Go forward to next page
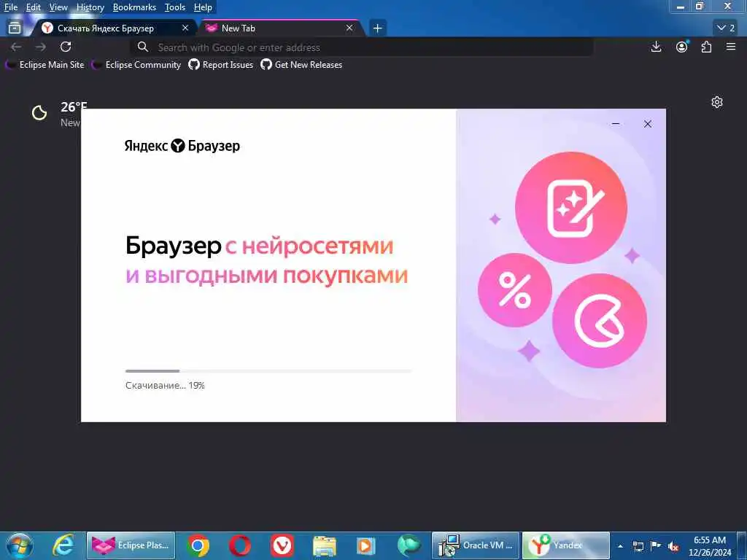This screenshot has width=747, height=560. tap(41, 47)
